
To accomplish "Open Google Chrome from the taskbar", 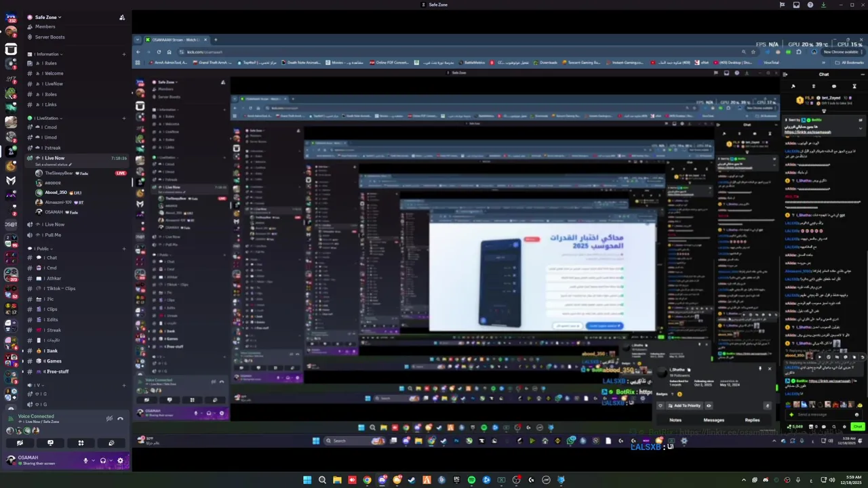I will (367, 480).
